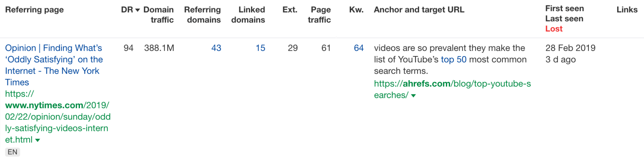The height and width of the screenshot is (160, 644).
Task: Click linked domains count 15
Action: (260, 48)
